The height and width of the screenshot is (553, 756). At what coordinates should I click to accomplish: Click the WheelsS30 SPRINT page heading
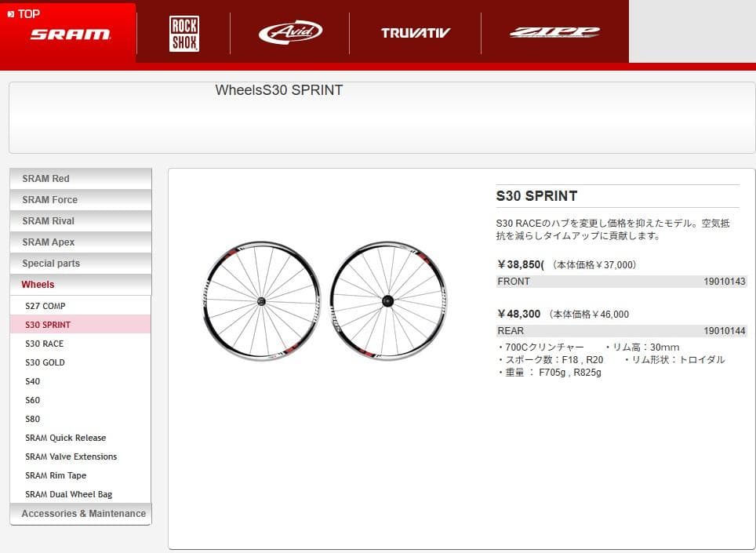click(x=278, y=90)
